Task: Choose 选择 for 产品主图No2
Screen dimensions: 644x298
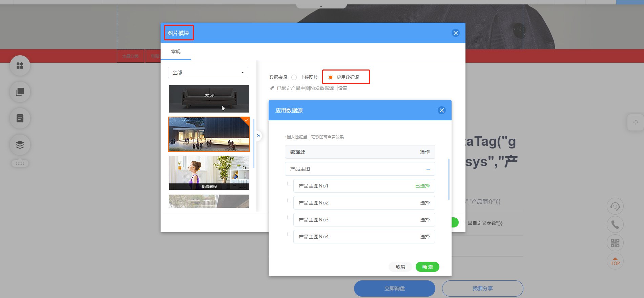Action: pyautogui.click(x=425, y=203)
